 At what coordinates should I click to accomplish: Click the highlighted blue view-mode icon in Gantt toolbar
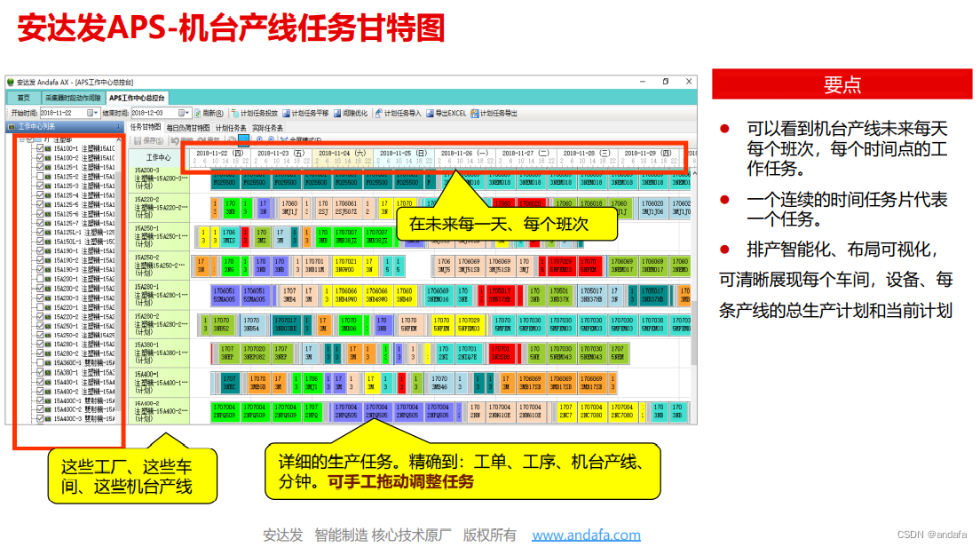click(244, 140)
